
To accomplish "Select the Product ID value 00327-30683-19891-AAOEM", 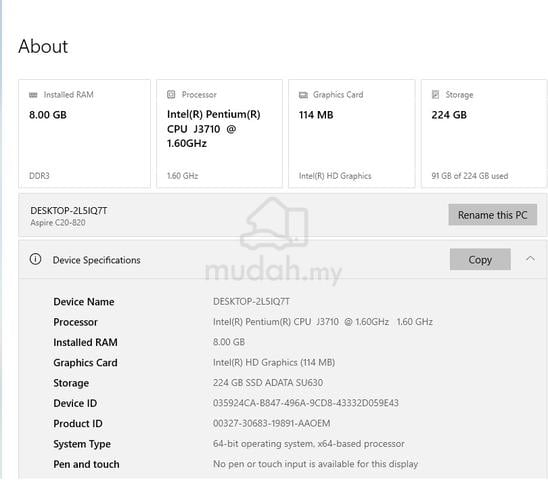I will [272, 423].
